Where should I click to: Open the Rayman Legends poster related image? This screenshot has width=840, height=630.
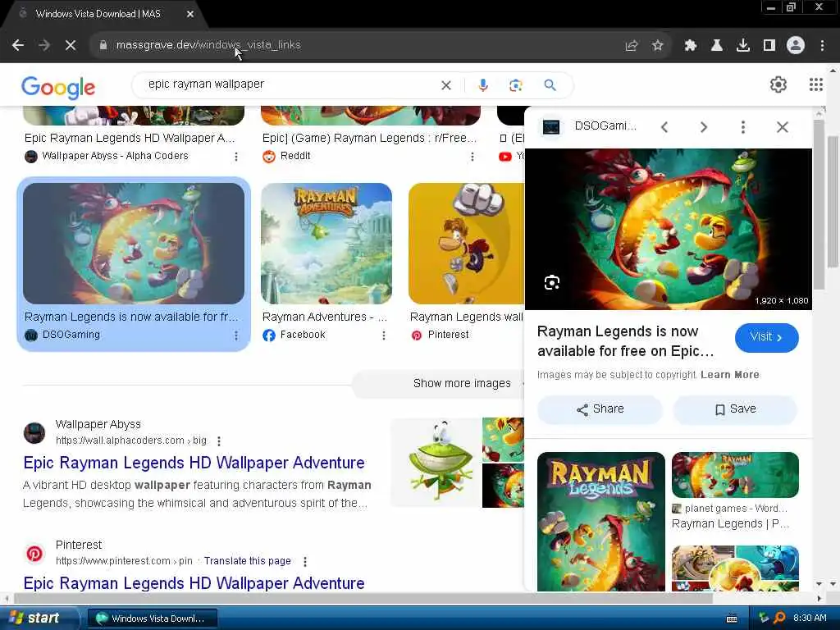(x=601, y=522)
